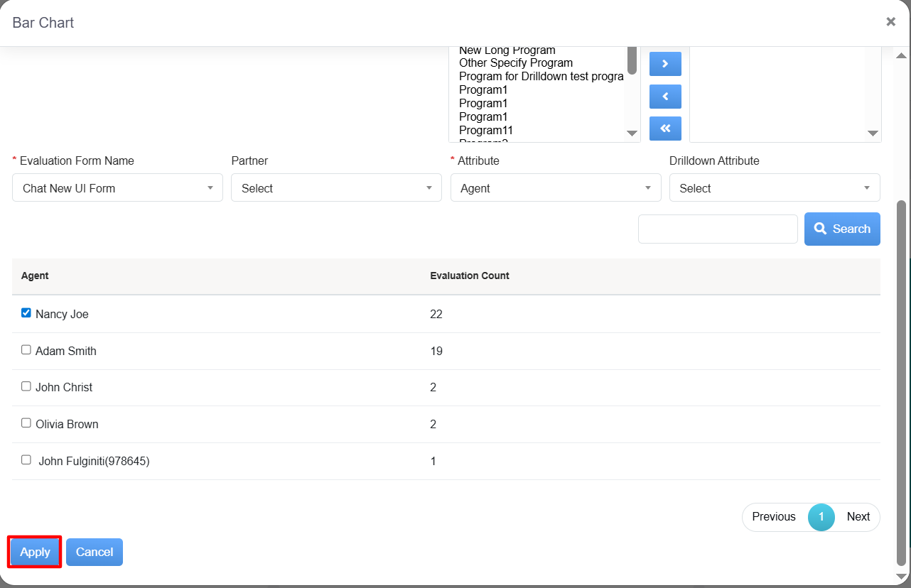Click the Search button with magnifier icon
911x588 pixels.
(x=842, y=229)
